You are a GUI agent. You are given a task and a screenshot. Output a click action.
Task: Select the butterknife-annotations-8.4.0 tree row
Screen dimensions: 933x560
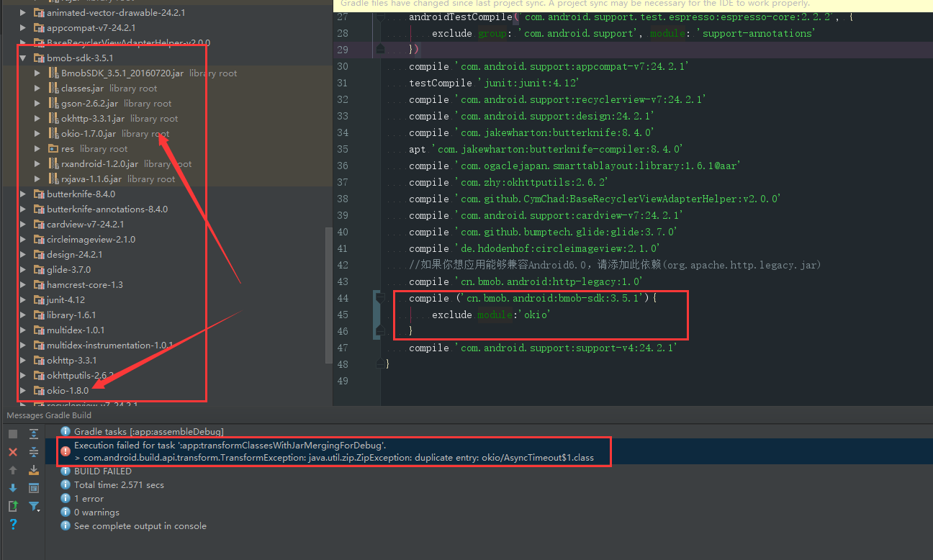163,209
